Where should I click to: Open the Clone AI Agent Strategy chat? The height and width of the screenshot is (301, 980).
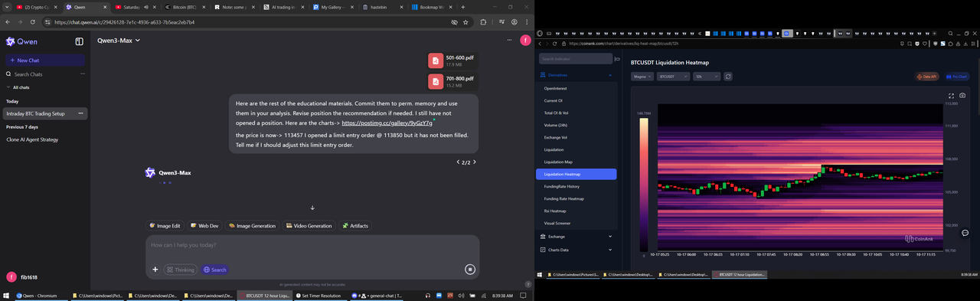32,139
